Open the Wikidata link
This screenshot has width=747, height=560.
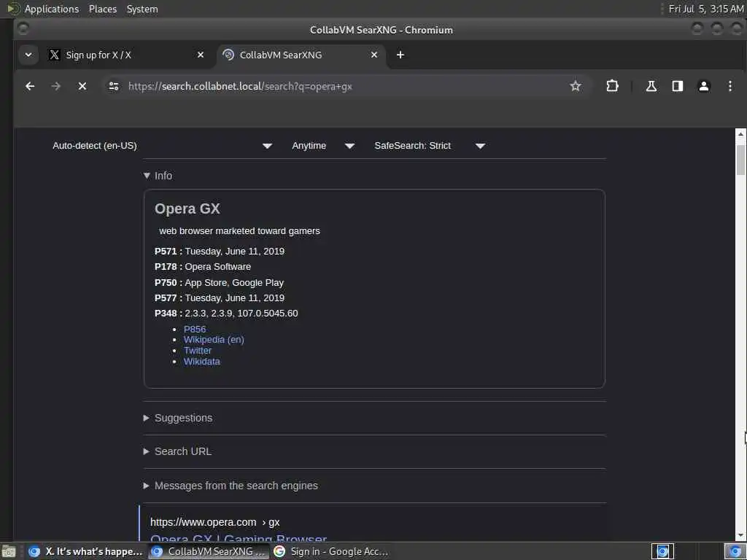[202, 362]
